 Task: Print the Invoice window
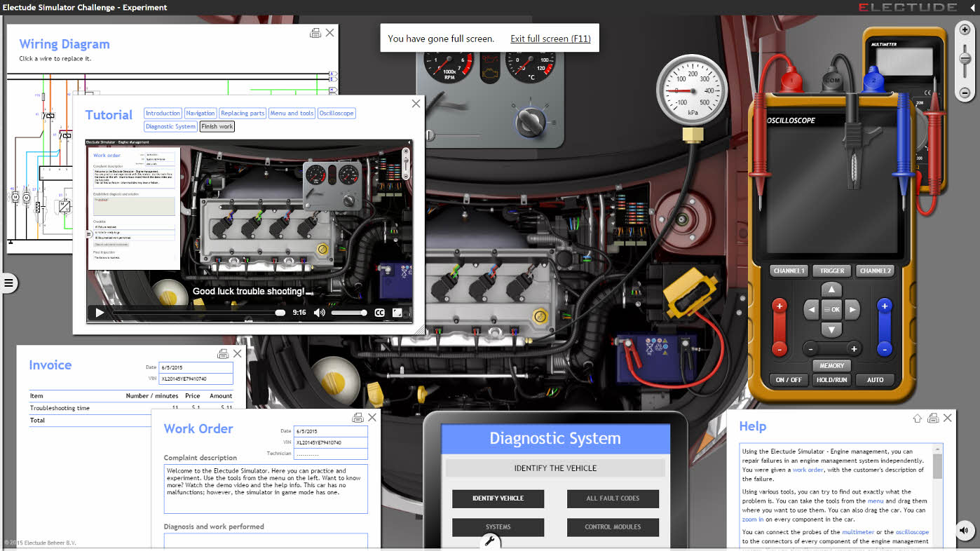point(223,354)
